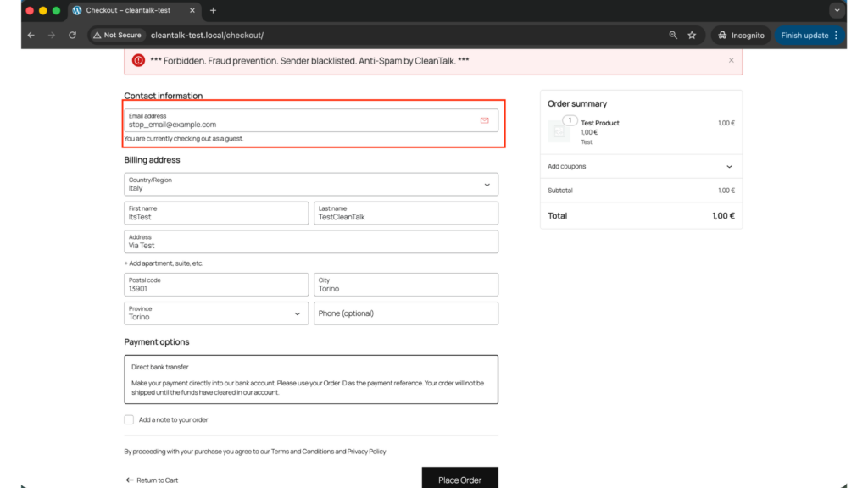Viewport: 868px width, 488px height.
Task: Open the Chrome three-dot menu
Action: pyautogui.click(x=836, y=35)
